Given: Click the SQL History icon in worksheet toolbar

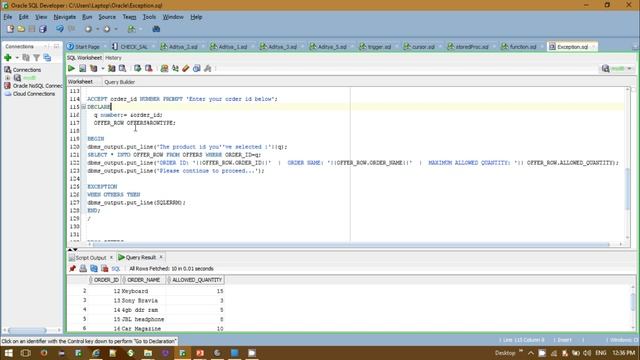Looking at the screenshot, I should point(197,69).
